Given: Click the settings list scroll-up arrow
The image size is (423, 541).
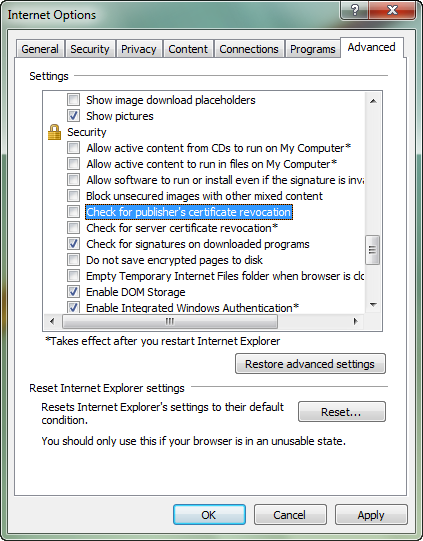Looking at the screenshot, I should (373, 101).
